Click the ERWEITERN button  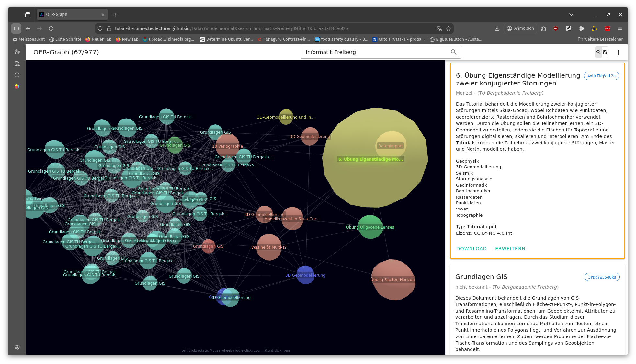tap(510, 249)
